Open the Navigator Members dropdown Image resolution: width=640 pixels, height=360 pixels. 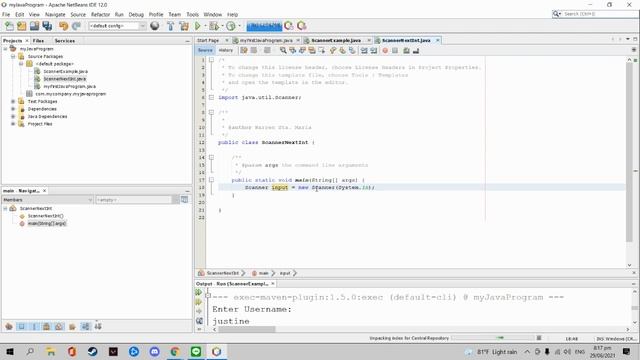tap(48, 200)
